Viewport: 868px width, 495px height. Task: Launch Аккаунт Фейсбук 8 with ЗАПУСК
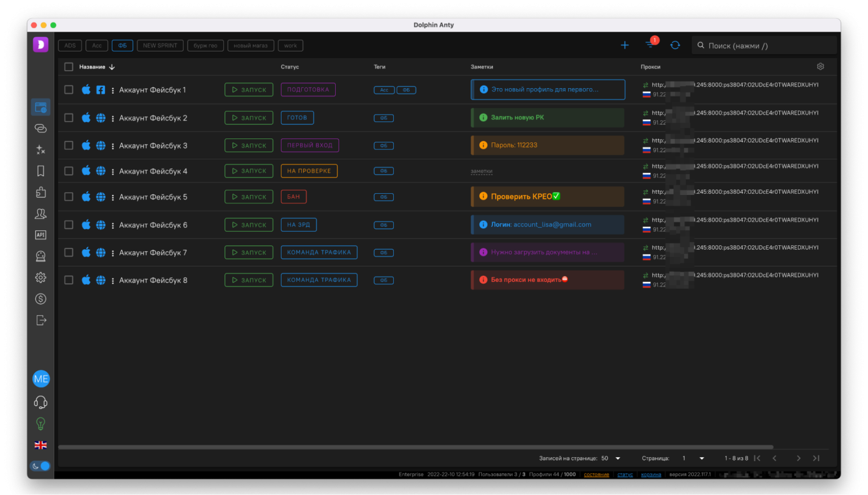(249, 280)
